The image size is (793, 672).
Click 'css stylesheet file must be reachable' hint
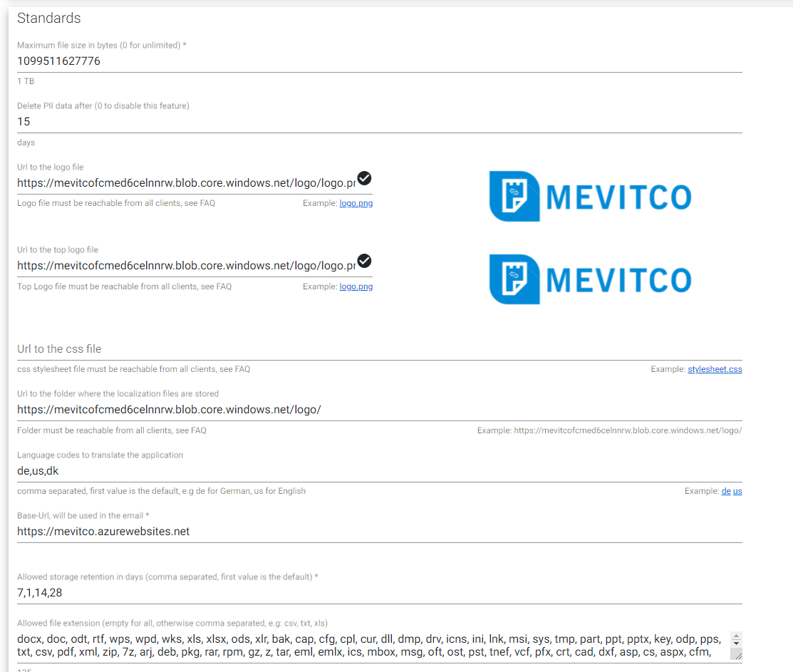click(x=133, y=369)
